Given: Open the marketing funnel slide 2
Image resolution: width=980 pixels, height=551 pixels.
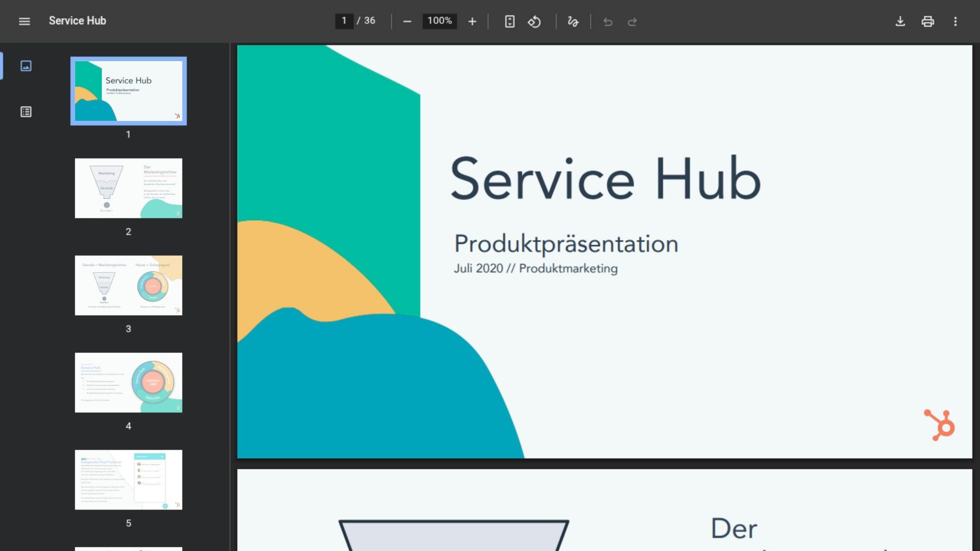Looking at the screenshot, I should tap(128, 188).
